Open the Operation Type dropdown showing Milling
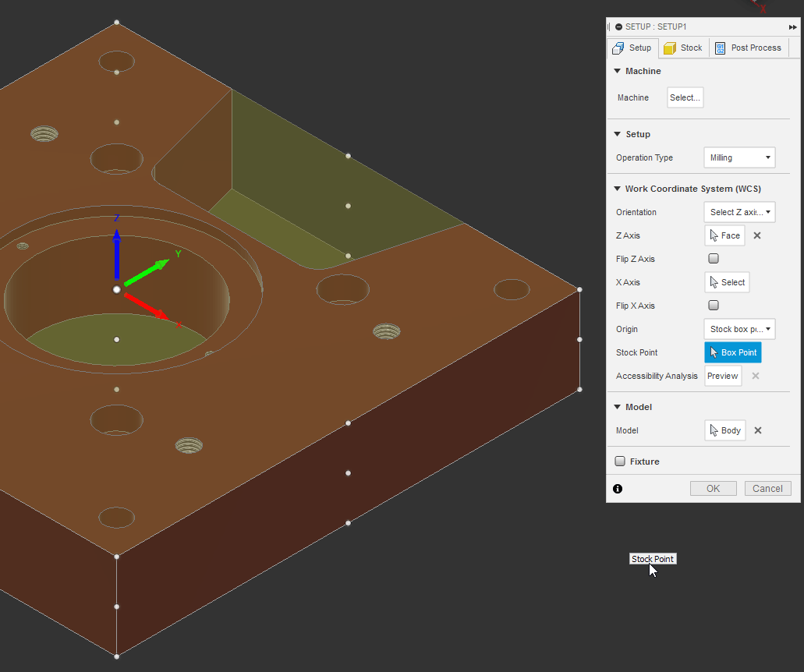Image resolution: width=804 pixels, height=672 pixels. pos(738,157)
